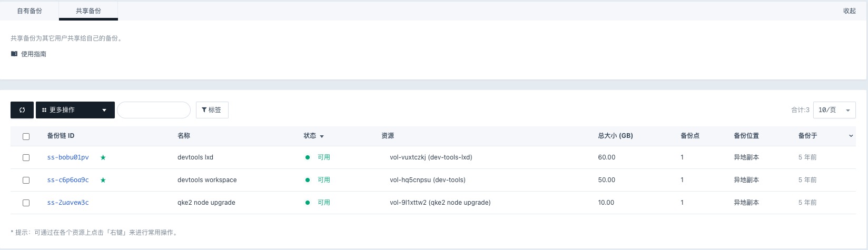The height and width of the screenshot is (250, 868).
Task: Click the refresh icon button
Action: coord(22,110)
